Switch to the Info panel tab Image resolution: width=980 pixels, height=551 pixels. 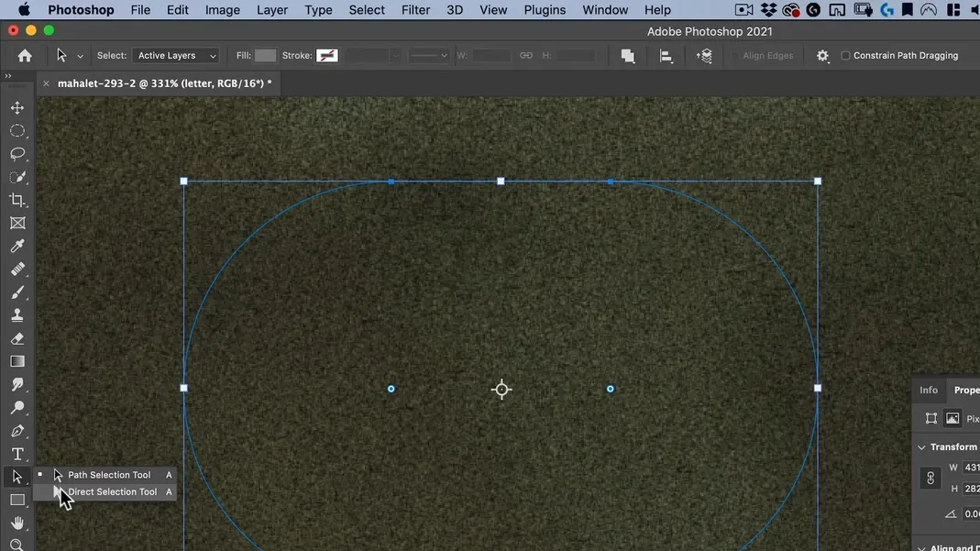(929, 390)
